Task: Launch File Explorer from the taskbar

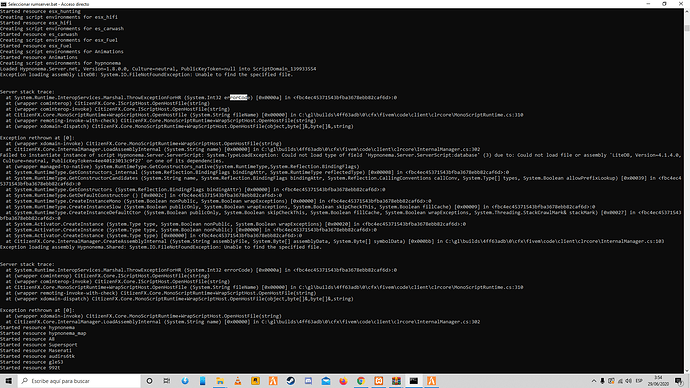Action: pos(220,381)
